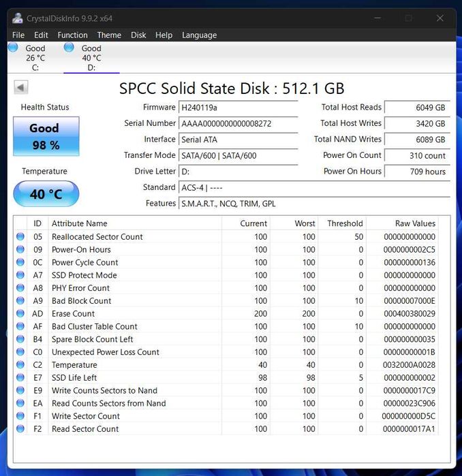Click threshold value 50 for Reallocated Sector Count
This screenshot has width=462, height=476.
pyautogui.click(x=358, y=237)
